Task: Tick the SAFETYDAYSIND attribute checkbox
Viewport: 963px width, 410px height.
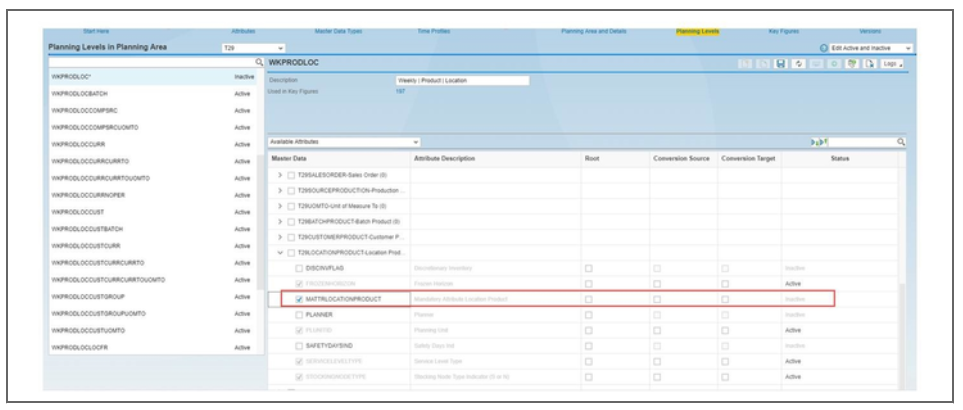Action: 299,346
